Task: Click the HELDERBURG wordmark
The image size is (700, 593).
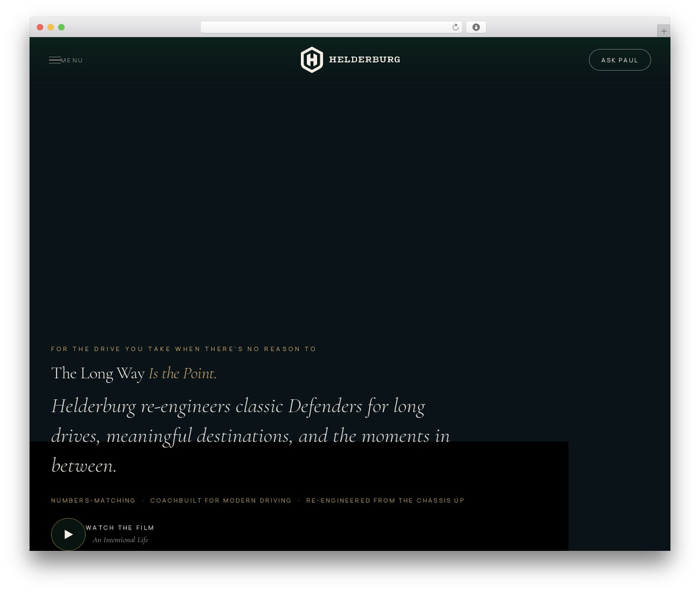Action: (365, 60)
